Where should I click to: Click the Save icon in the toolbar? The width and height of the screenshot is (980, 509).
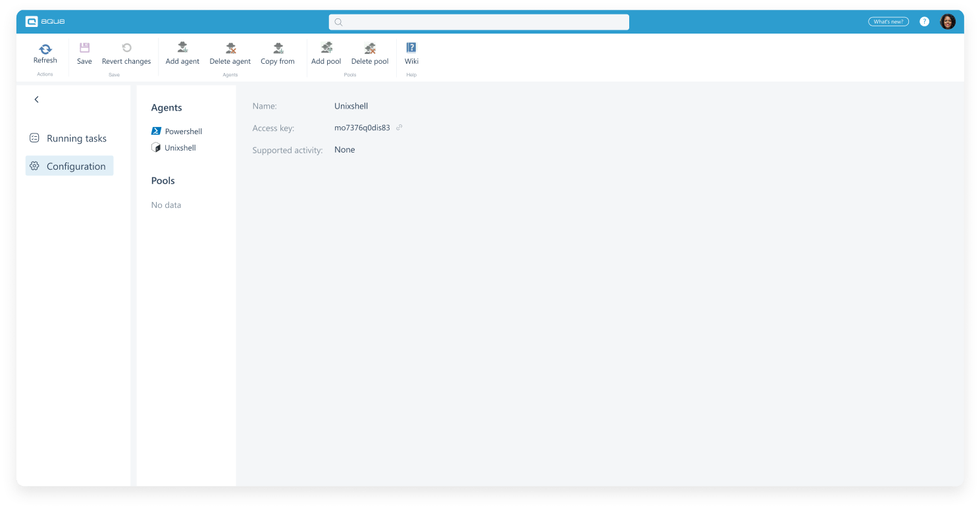(84, 49)
